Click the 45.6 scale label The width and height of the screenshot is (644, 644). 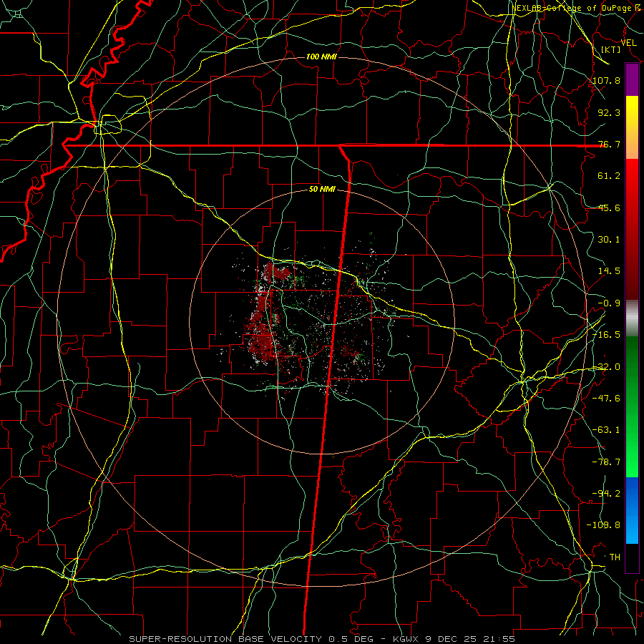pos(609,208)
